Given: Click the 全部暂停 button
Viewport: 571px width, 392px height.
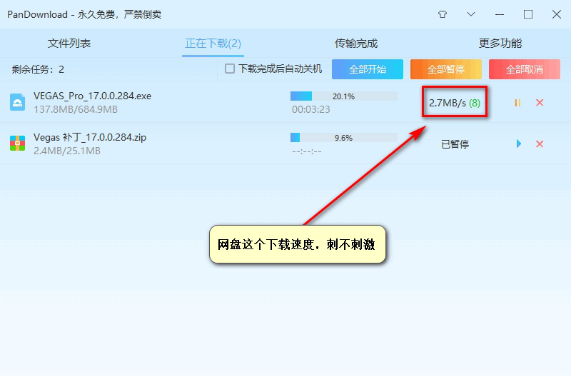Looking at the screenshot, I should pyautogui.click(x=445, y=69).
